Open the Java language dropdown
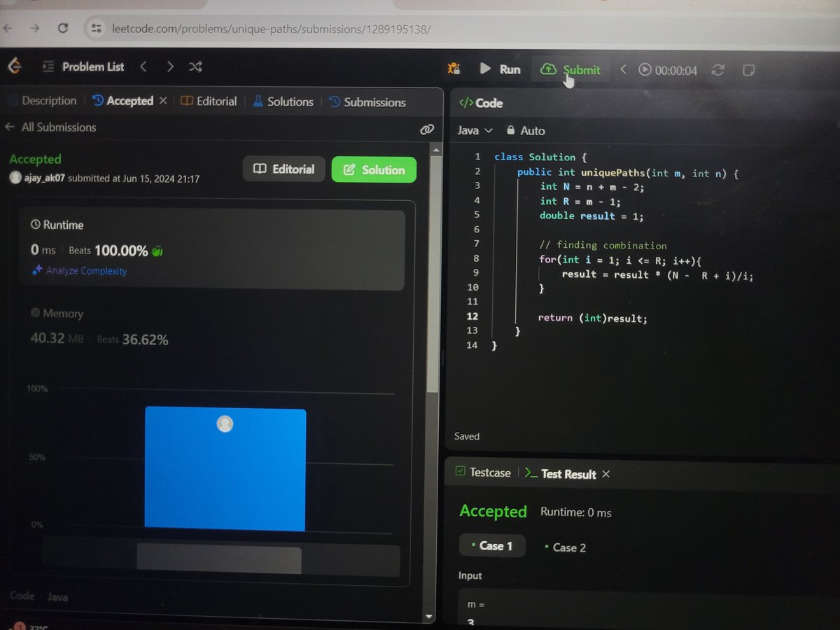The image size is (840, 630). point(475,130)
